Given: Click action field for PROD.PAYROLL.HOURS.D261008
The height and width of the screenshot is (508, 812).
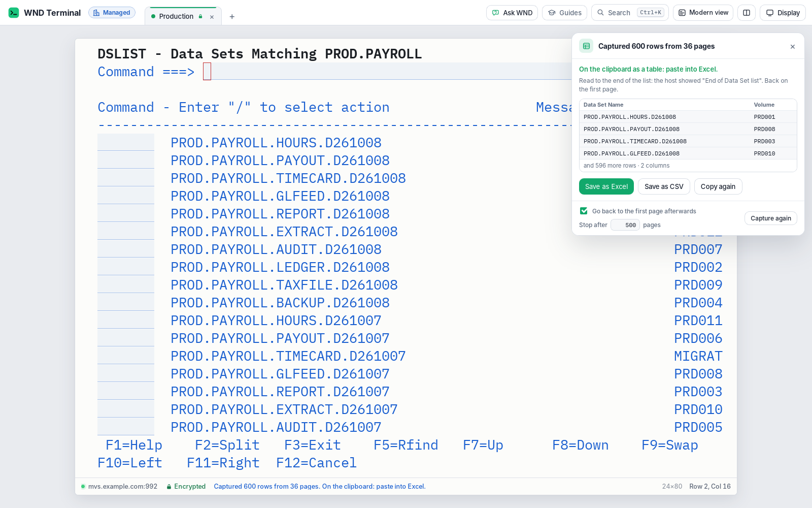Looking at the screenshot, I should click(126, 143).
